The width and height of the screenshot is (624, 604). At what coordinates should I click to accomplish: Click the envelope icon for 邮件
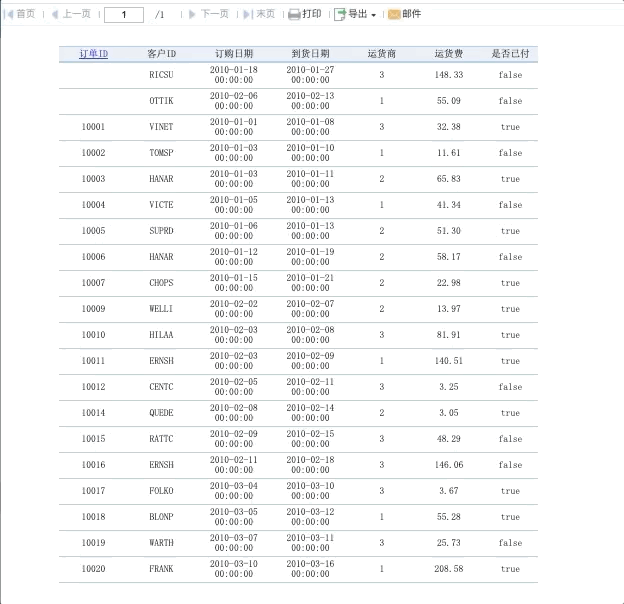tap(394, 15)
